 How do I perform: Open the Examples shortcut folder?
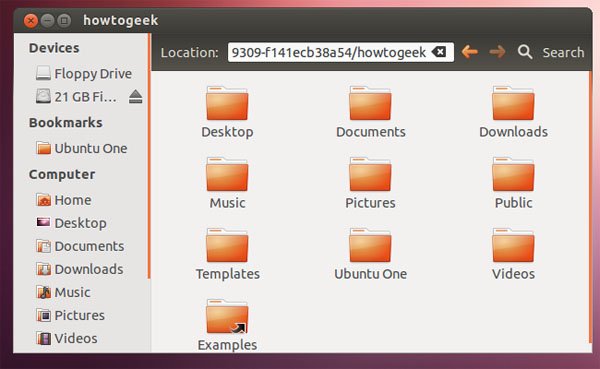pos(227,316)
